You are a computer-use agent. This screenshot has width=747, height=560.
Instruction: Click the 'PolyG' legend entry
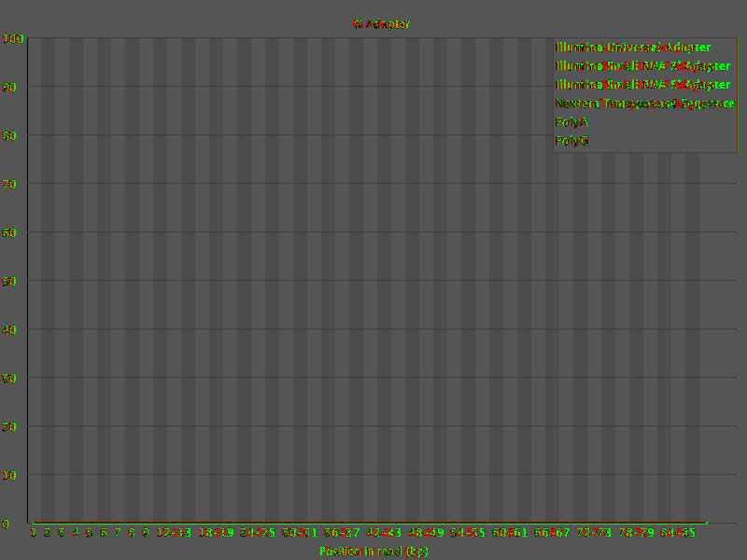[572, 141]
